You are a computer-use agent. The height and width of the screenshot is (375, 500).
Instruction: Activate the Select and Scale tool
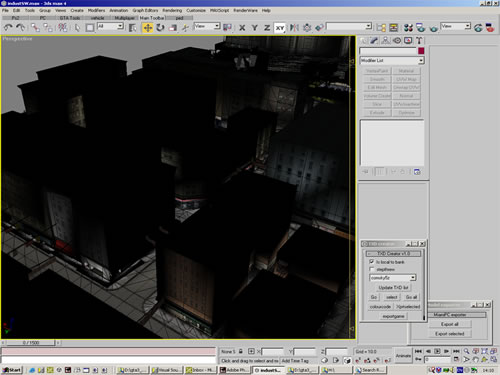[x=173, y=27]
